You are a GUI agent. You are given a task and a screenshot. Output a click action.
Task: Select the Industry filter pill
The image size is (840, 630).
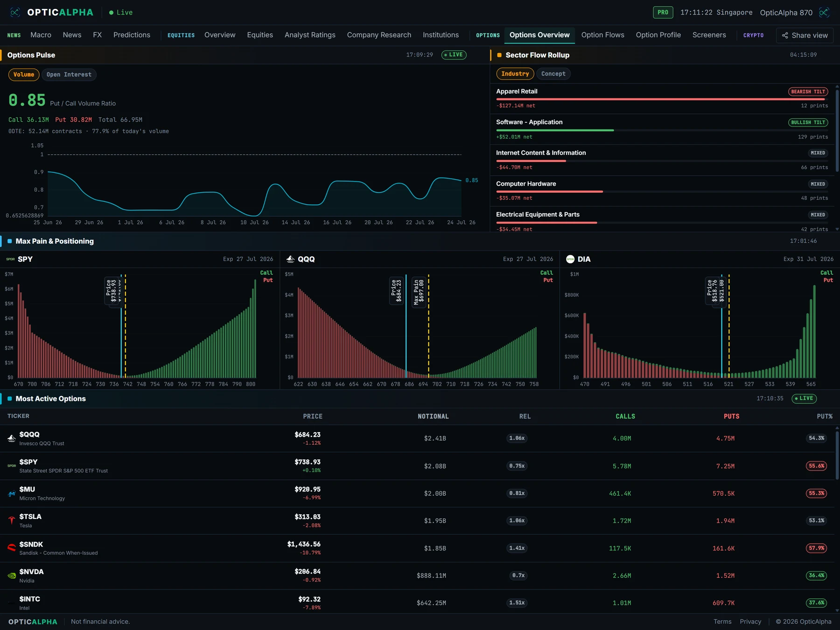coord(515,74)
